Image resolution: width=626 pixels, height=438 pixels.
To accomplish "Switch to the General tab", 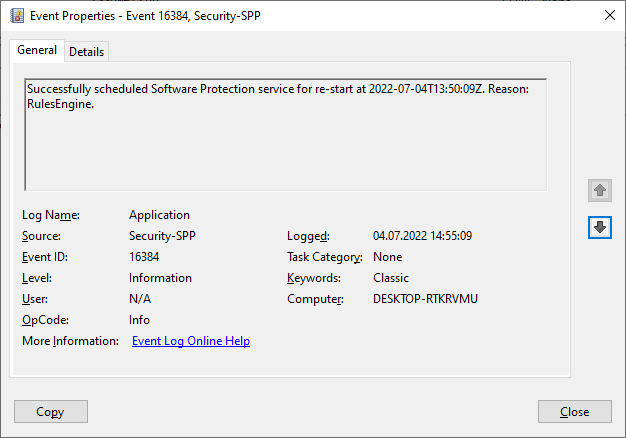I will (x=37, y=51).
